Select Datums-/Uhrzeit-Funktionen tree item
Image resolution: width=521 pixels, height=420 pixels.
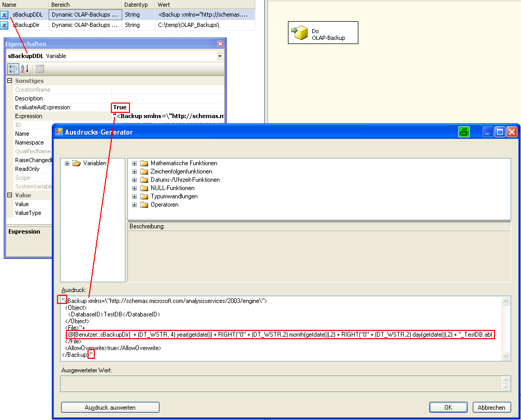point(185,180)
